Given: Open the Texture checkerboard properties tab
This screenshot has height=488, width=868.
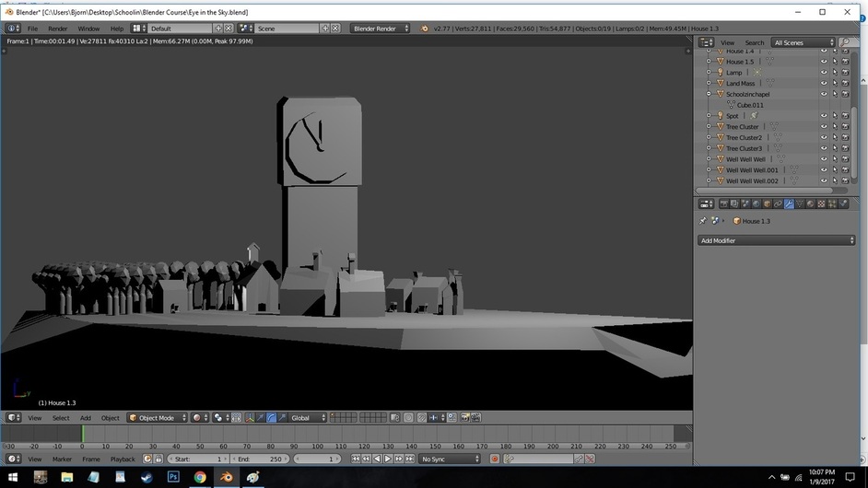Looking at the screenshot, I should pos(822,204).
